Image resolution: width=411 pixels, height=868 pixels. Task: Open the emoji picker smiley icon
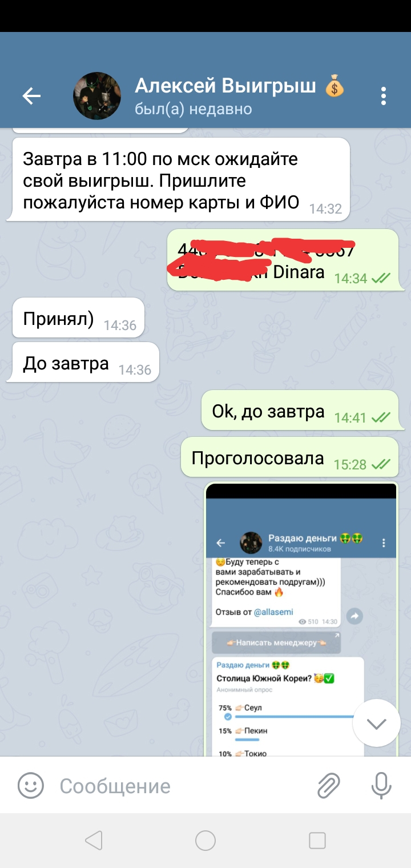click(x=31, y=786)
